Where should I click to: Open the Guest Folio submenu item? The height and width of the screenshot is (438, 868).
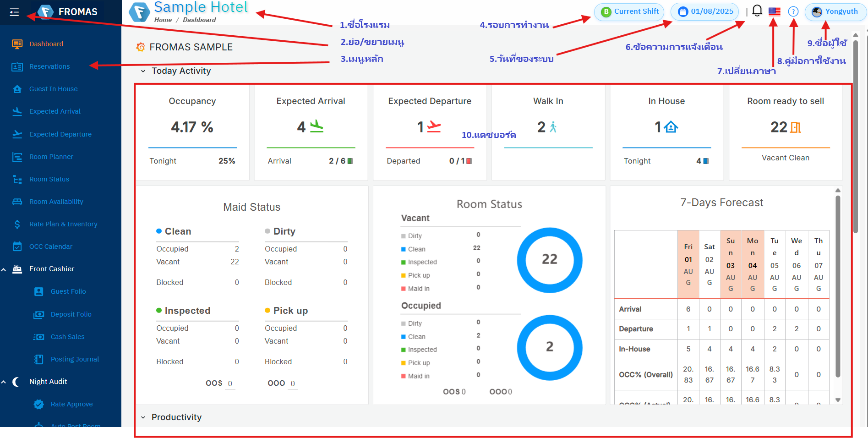point(68,291)
